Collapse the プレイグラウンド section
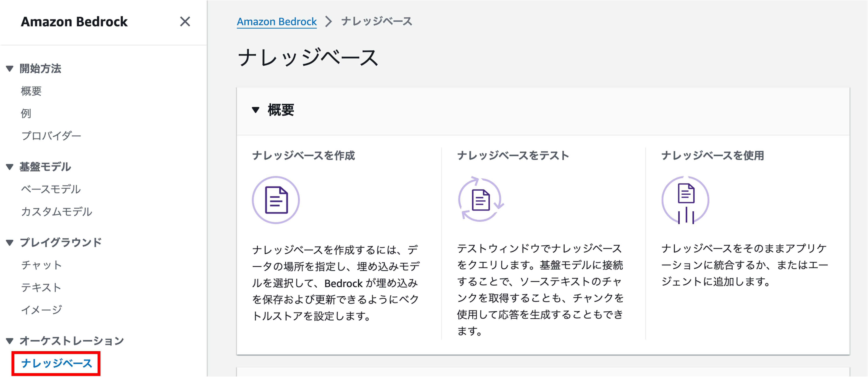The height and width of the screenshot is (377, 868). click(x=10, y=242)
